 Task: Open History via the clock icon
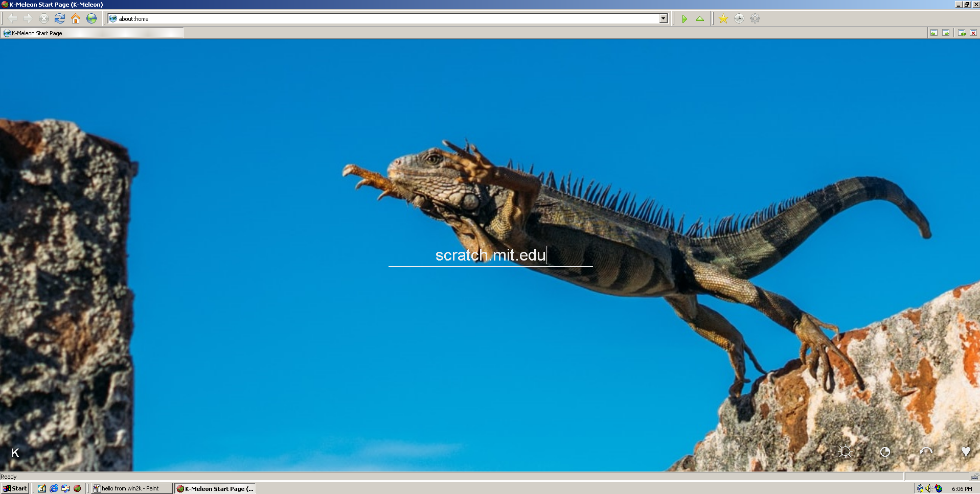point(739,19)
